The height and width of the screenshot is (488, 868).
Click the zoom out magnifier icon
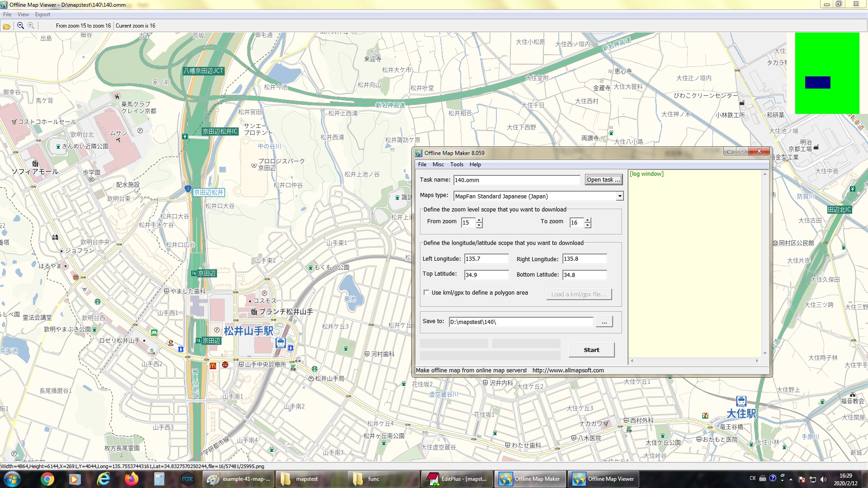coord(20,26)
